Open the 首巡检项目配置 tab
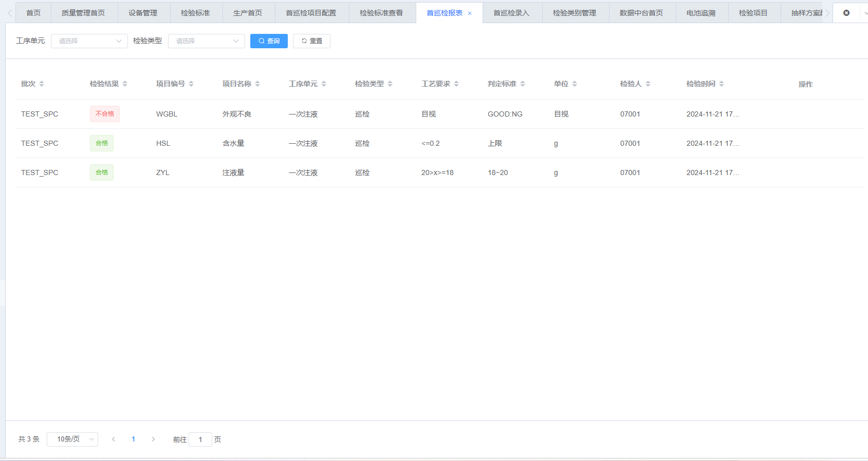The image size is (868, 461). [311, 13]
